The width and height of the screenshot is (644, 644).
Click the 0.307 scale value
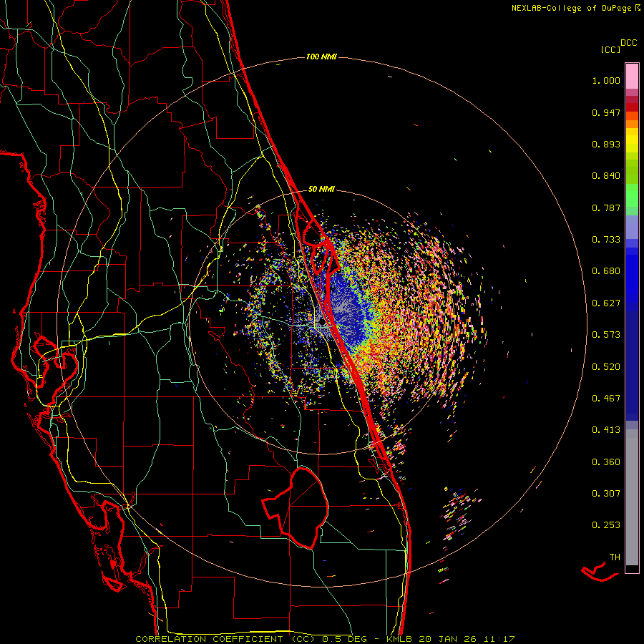[x=606, y=494]
